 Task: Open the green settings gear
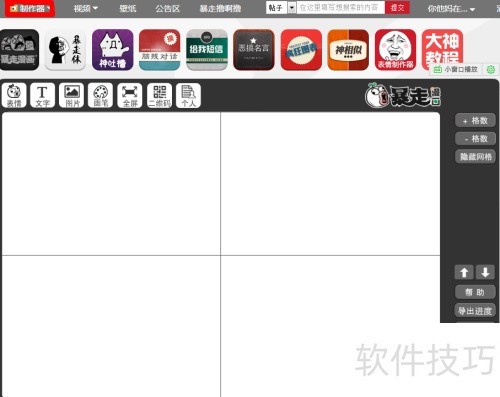(491, 69)
